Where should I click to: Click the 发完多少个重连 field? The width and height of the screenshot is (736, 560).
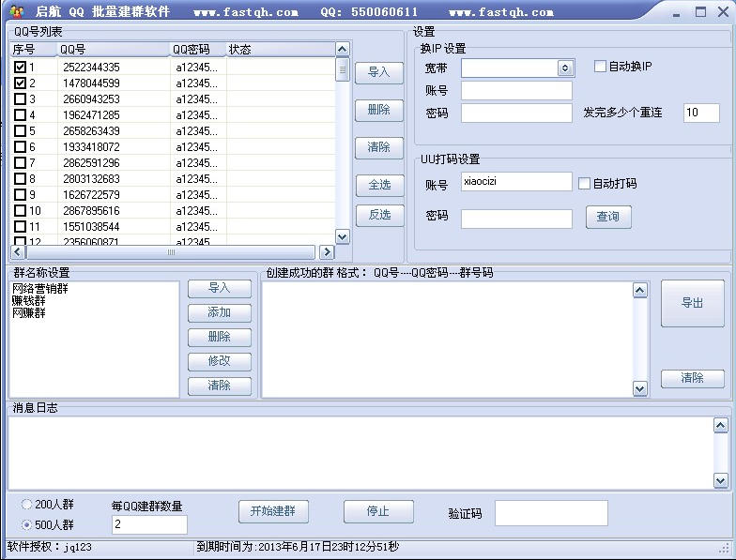701,113
